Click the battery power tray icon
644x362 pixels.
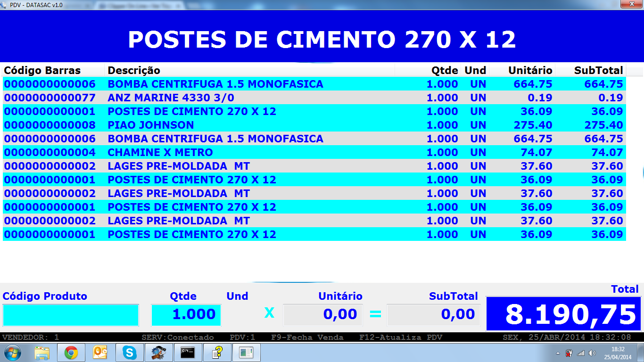click(x=569, y=353)
